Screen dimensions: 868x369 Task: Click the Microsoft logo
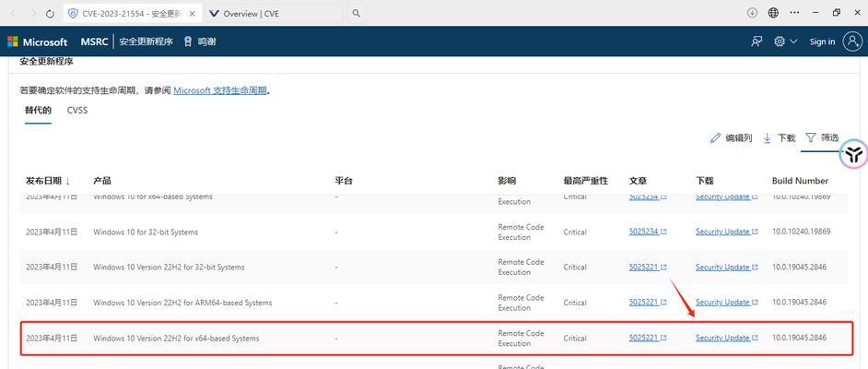pyautogui.click(x=37, y=42)
